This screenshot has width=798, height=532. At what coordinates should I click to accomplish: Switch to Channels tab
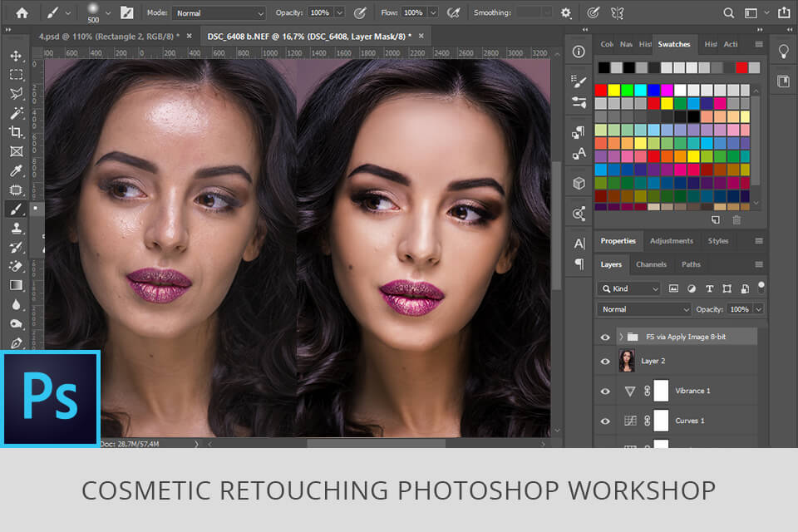point(651,264)
